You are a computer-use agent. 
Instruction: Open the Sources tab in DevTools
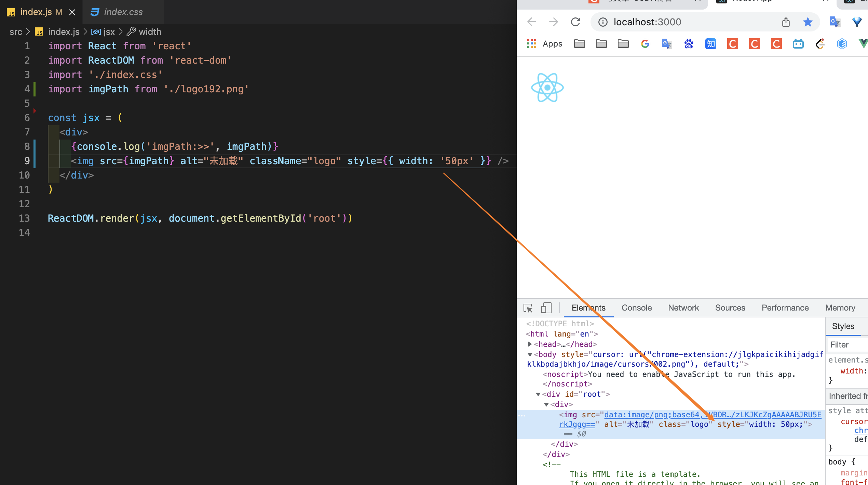click(x=730, y=308)
